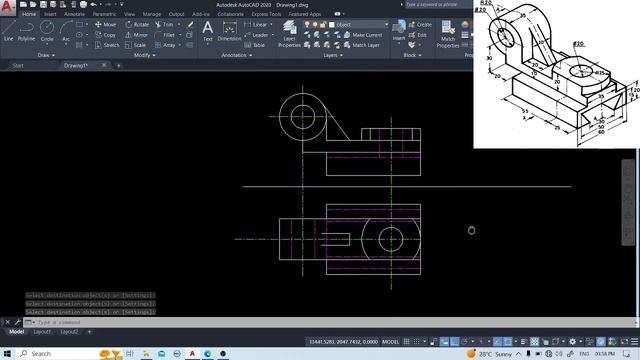The width and height of the screenshot is (640, 360).
Task: Open the Home ribbon tab
Action: click(29, 14)
